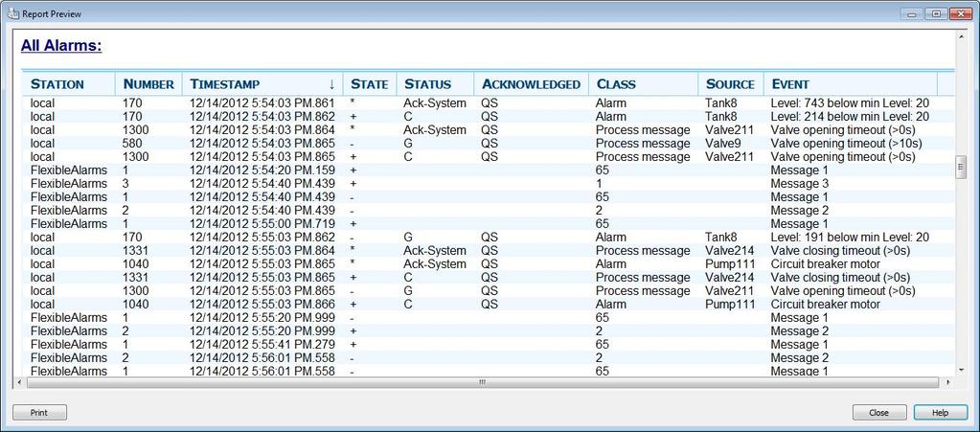Click the horizontal scrollbar thumb
Screen dimensions: 980x432
tap(482, 381)
